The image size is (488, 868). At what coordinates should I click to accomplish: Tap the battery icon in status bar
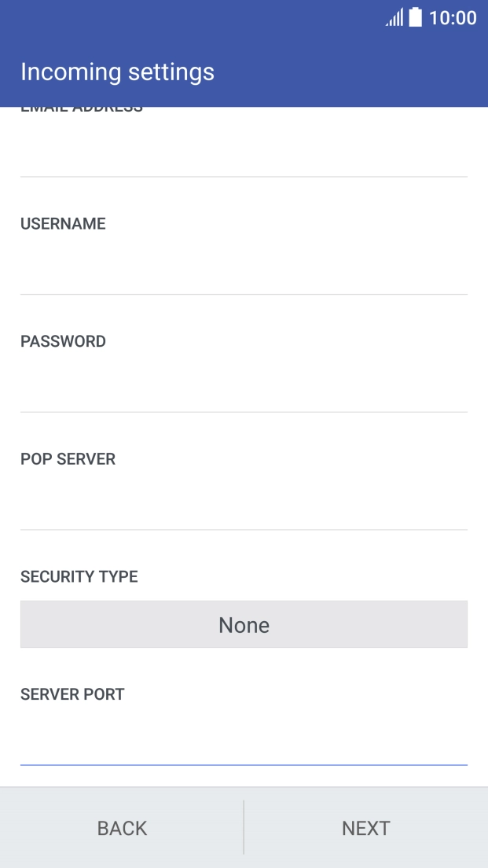pyautogui.click(x=416, y=17)
